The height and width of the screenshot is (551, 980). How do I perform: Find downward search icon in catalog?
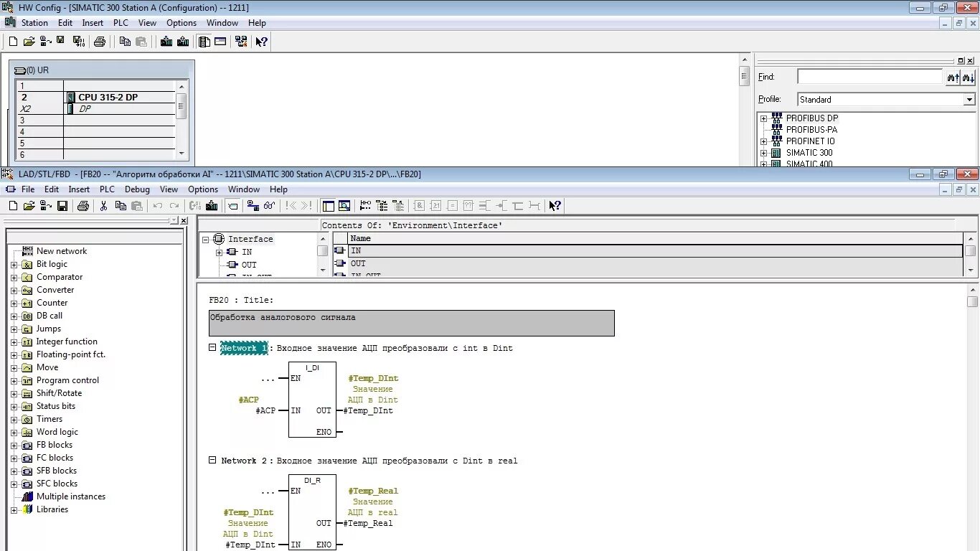tap(969, 77)
